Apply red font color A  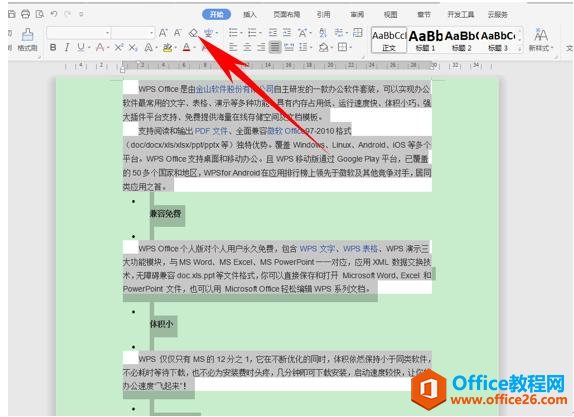pyautogui.click(x=186, y=48)
